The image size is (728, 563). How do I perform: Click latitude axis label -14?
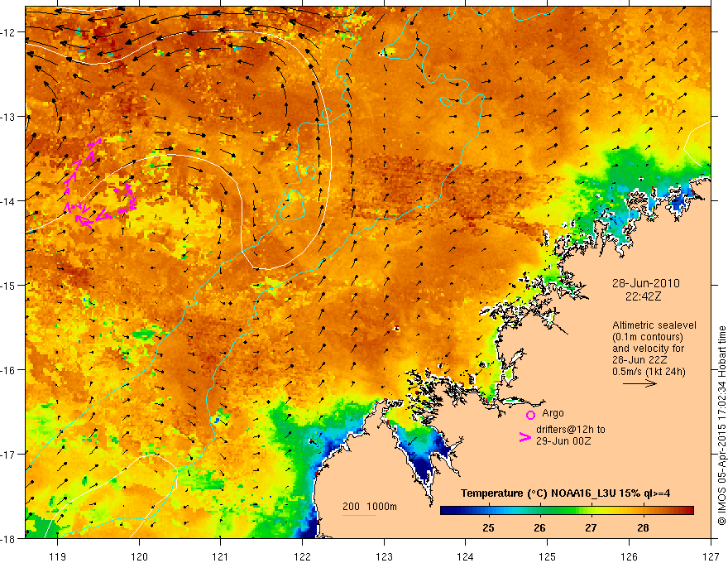(x=8, y=201)
